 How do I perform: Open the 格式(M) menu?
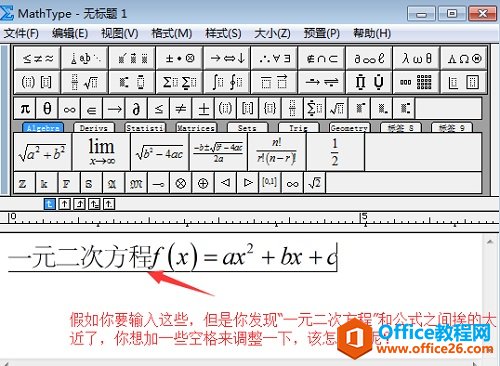[x=172, y=33]
